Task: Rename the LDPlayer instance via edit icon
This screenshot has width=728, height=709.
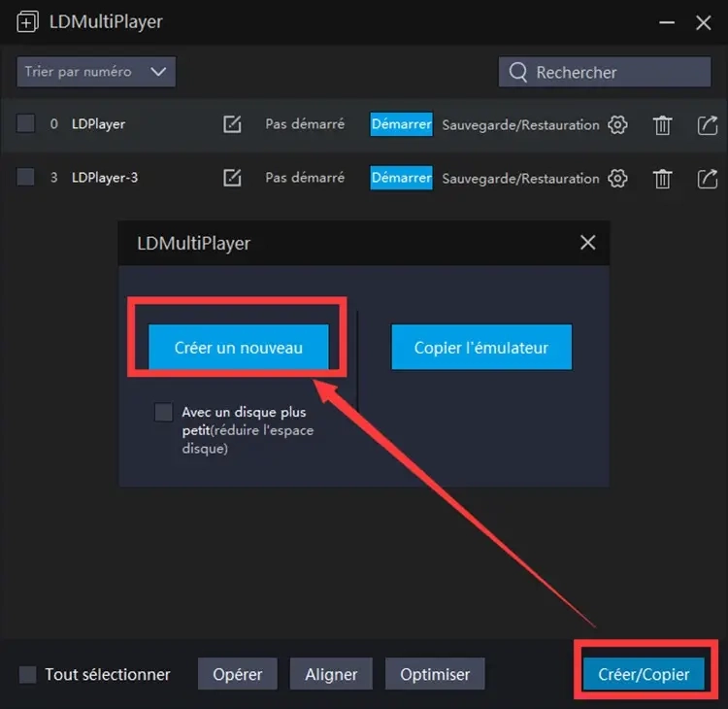Action: click(232, 124)
